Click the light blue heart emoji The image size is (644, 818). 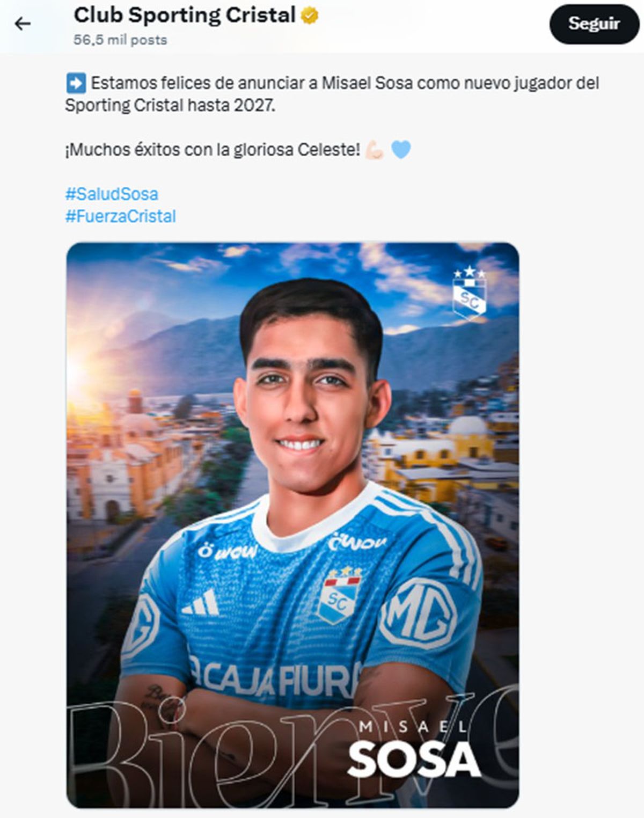[401, 149]
